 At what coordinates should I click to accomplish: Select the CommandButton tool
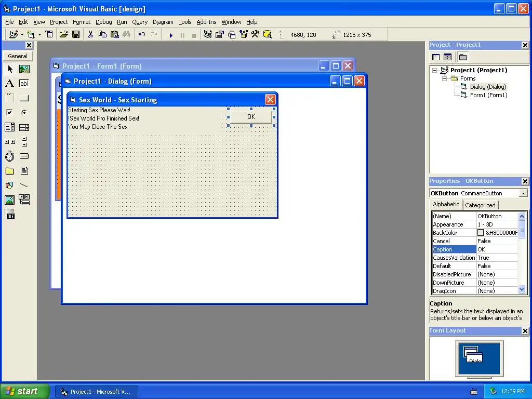point(24,98)
